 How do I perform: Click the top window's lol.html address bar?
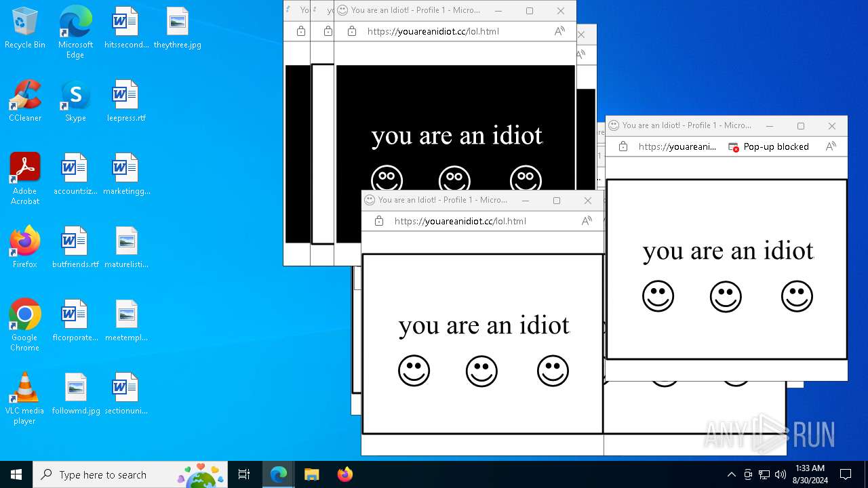coord(433,31)
